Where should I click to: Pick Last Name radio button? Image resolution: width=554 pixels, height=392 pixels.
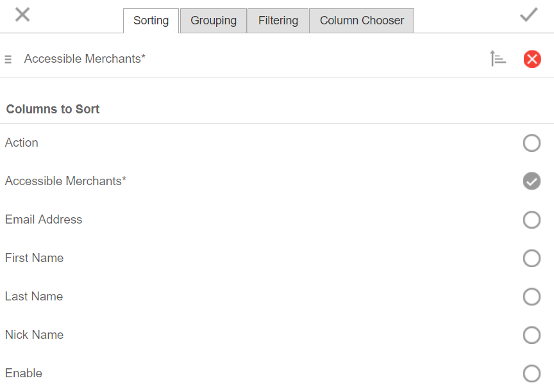(532, 297)
